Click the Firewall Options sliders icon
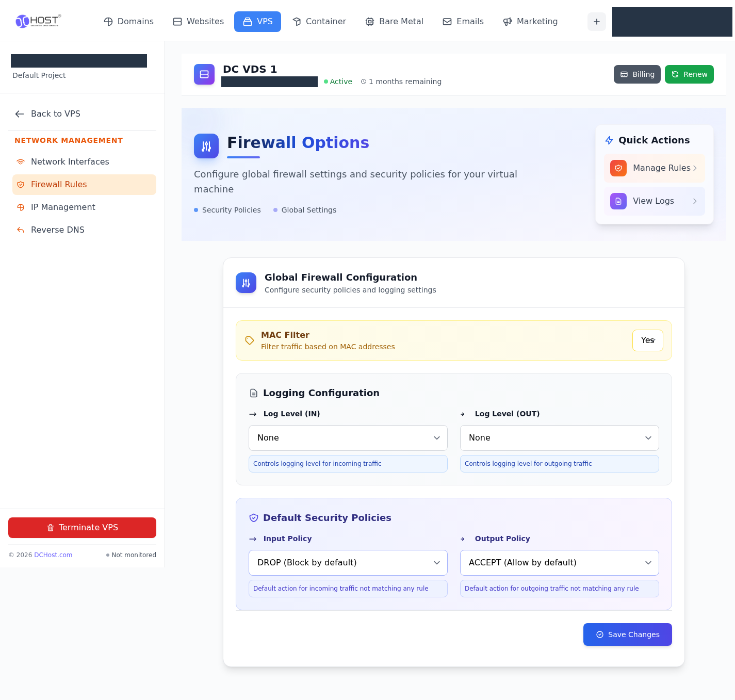The image size is (735, 700). point(206,146)
